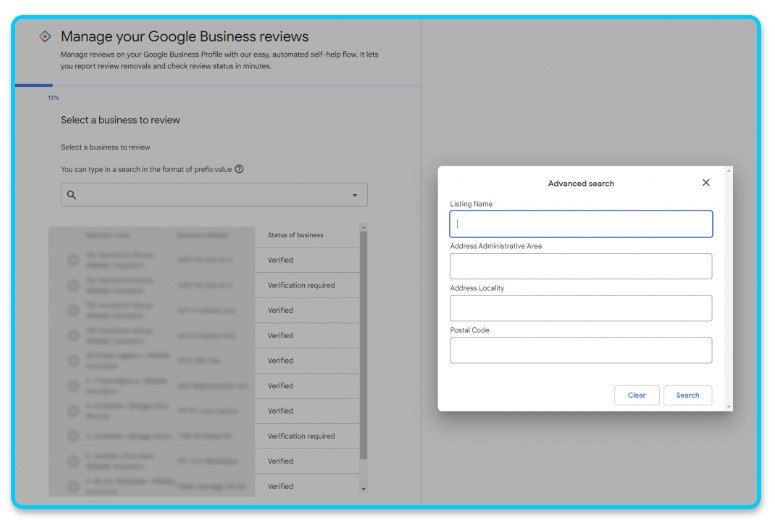Click the Clear button in Advanced search

[637, 395]
